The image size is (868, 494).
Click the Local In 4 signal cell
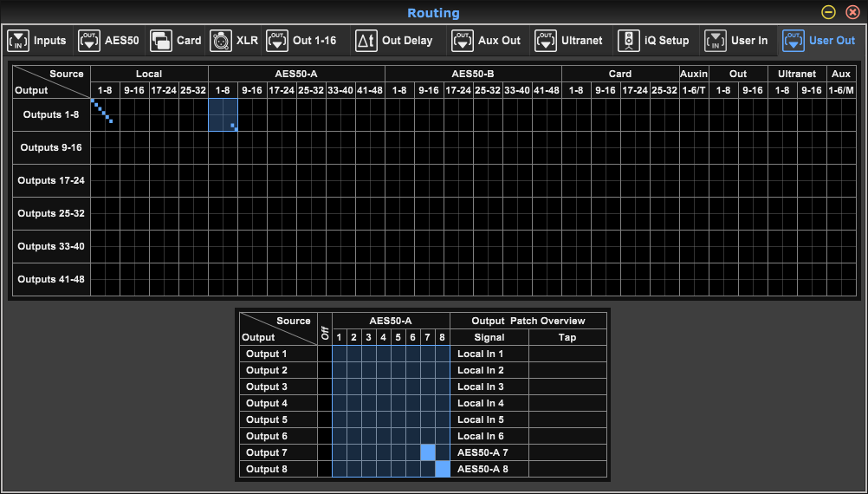tap(489, 403)
